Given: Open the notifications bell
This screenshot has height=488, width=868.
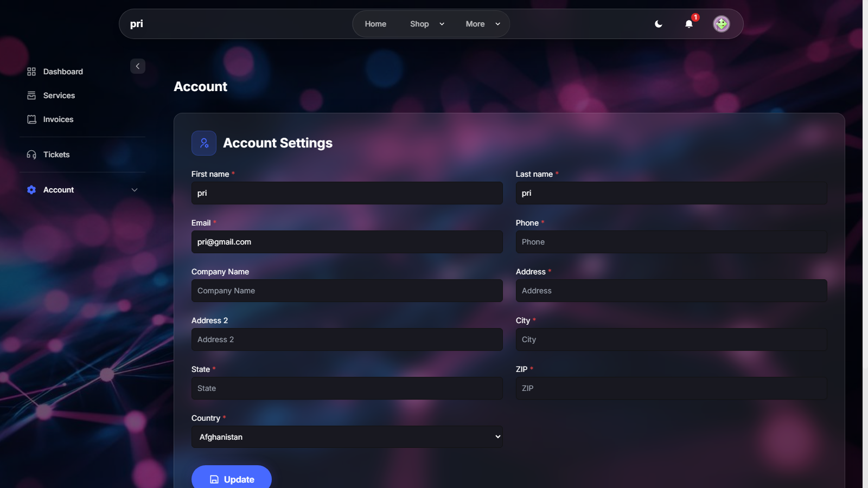Looking at the screenshot, I should pyautogui.click(x=689, y=24).
